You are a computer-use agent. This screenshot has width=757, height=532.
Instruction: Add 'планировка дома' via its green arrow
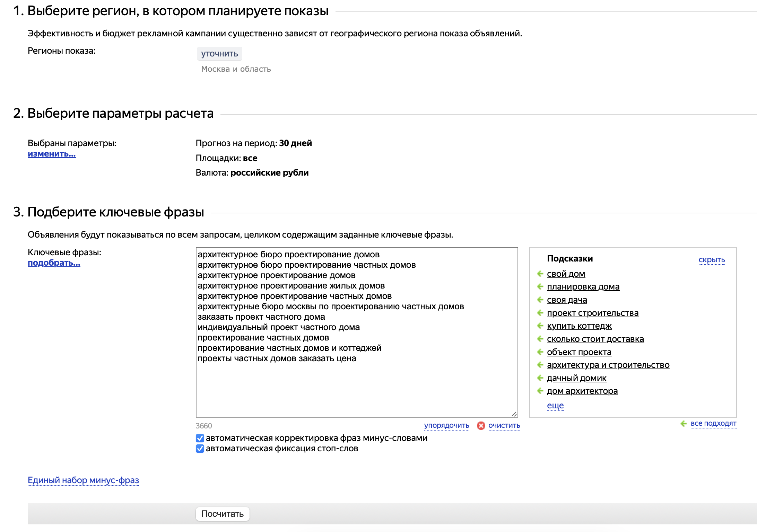click(540, 287)
